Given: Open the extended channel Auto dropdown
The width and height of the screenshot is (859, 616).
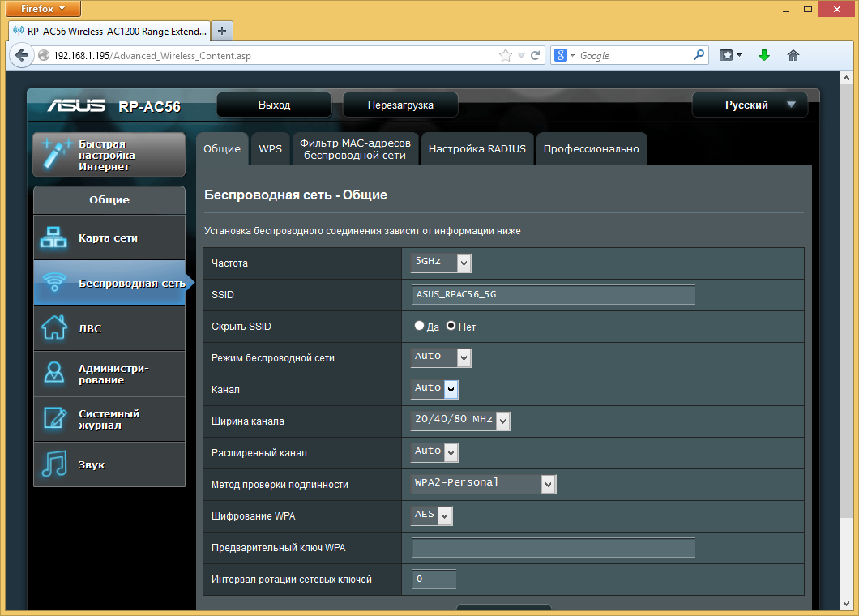Looking at the screenshot, I should pos(434,452).
